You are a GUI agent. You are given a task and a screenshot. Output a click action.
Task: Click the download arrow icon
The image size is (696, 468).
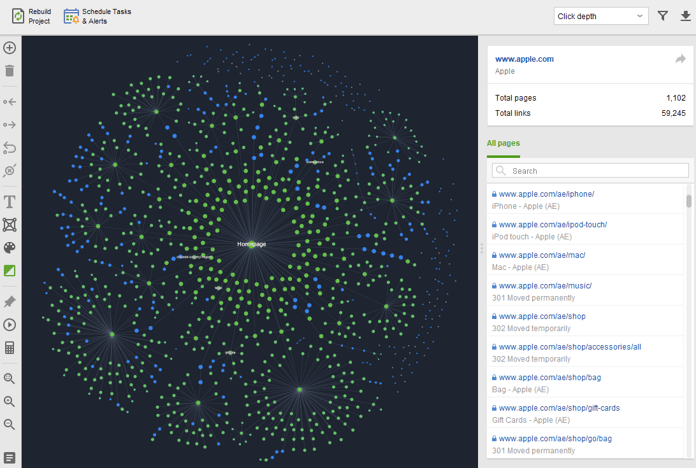[x=685, y=16]
